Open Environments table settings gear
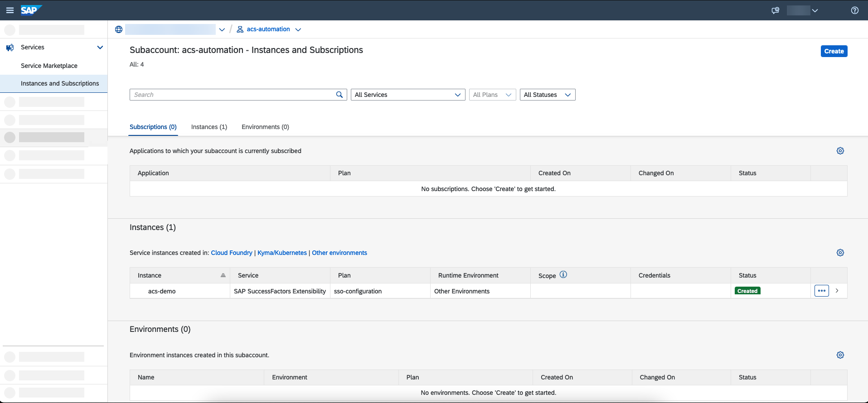Image resolution: width=868 pixels, height=403 pixels. click(x=840, y=355)
